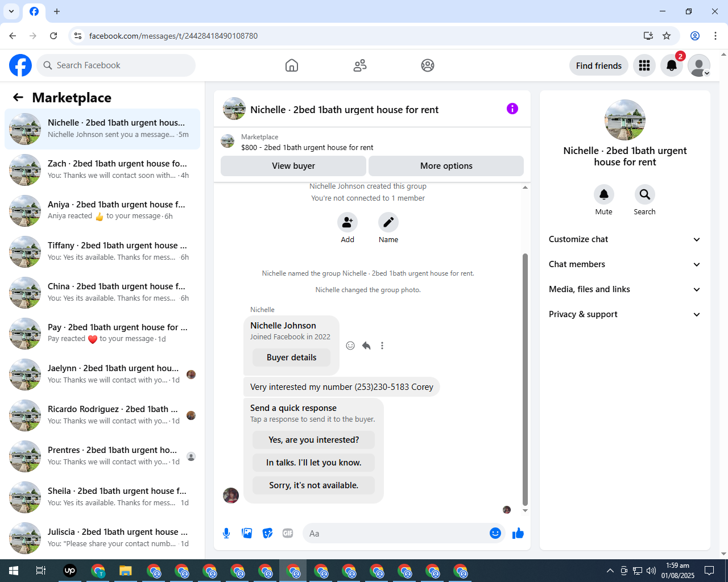Click taskbar volume speaker icon

(x=651, y=571)
